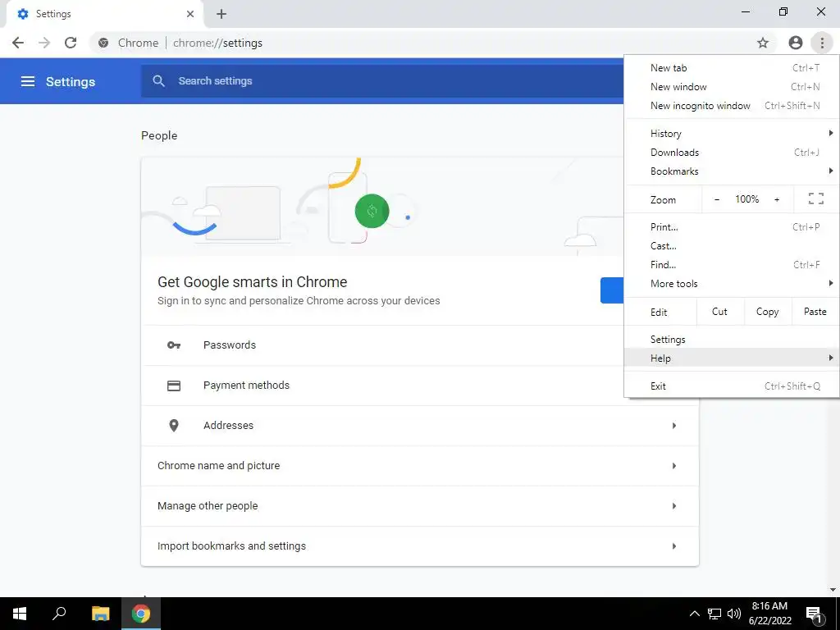Screen dimensions: 840x630
Task: Click the 100% zoom value
Action: tap(746, 199)
